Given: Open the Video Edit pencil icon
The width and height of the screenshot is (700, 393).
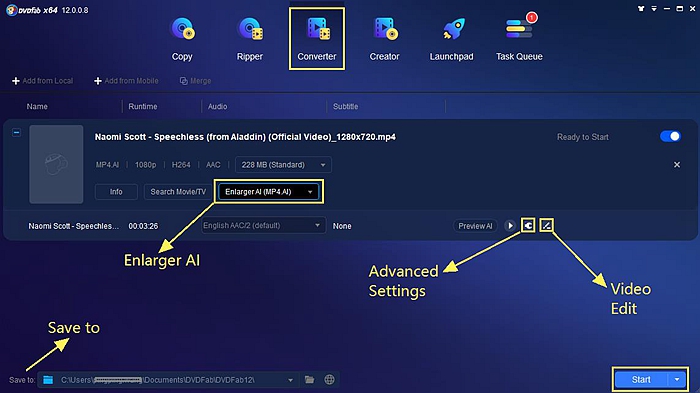Looking at the screenshot, I should pyautogui.click(x=546, y=226).
